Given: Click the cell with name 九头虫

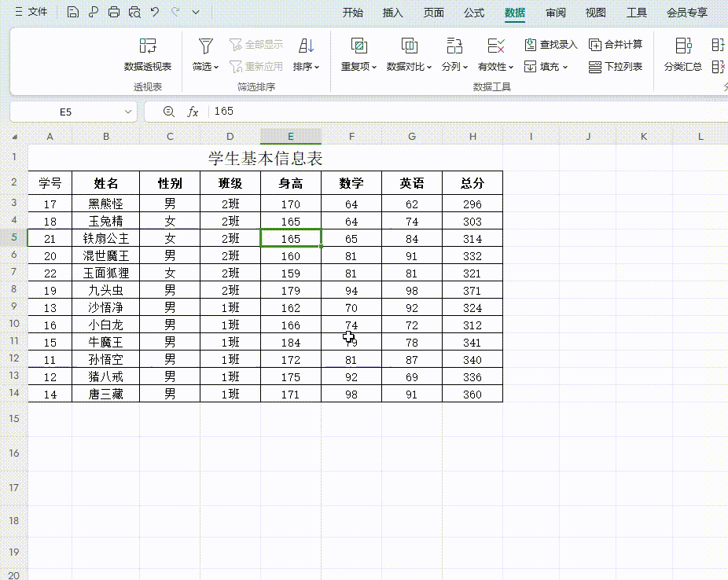Looking at the screenshot, I should (106, 291).
